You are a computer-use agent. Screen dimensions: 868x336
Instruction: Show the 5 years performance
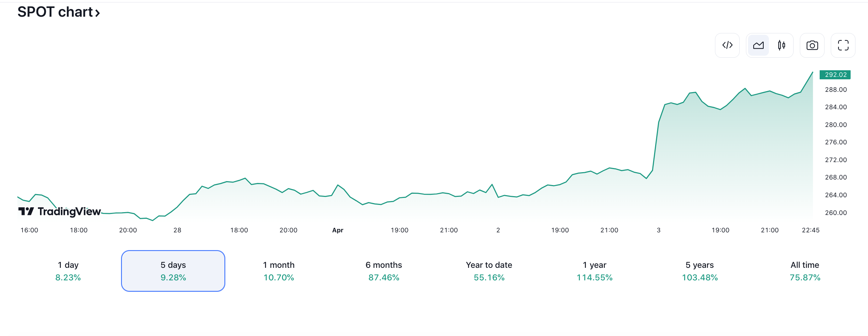tap(700, 271)
